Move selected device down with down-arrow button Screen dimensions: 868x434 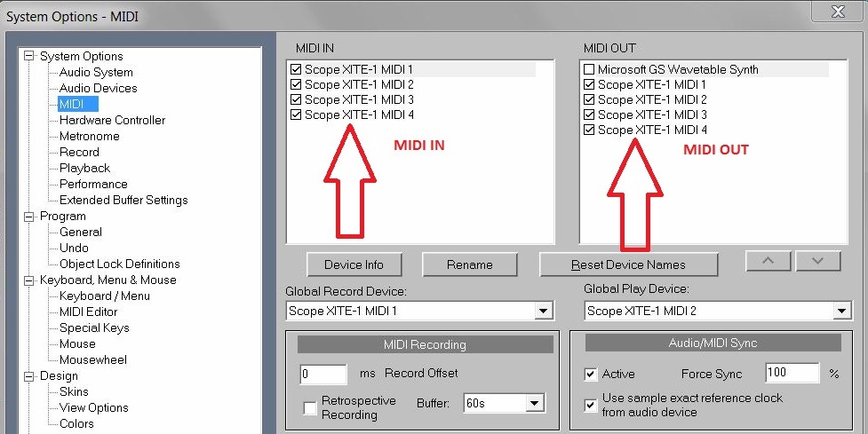pos(818,261)
